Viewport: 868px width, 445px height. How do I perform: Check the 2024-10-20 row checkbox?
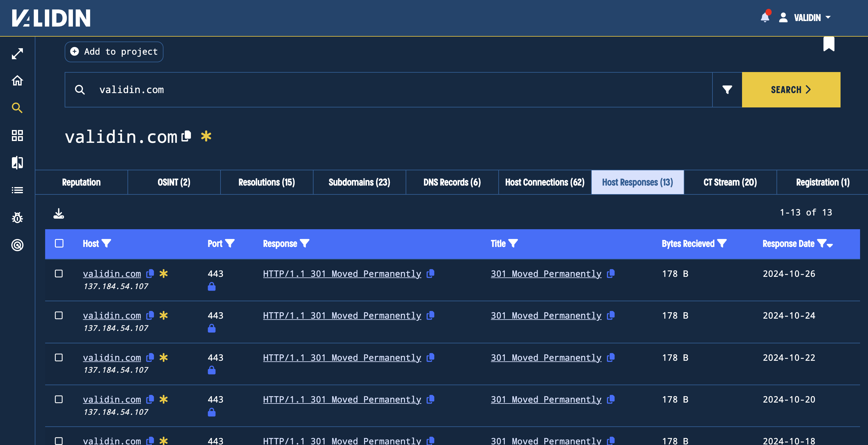pos(59,400)
